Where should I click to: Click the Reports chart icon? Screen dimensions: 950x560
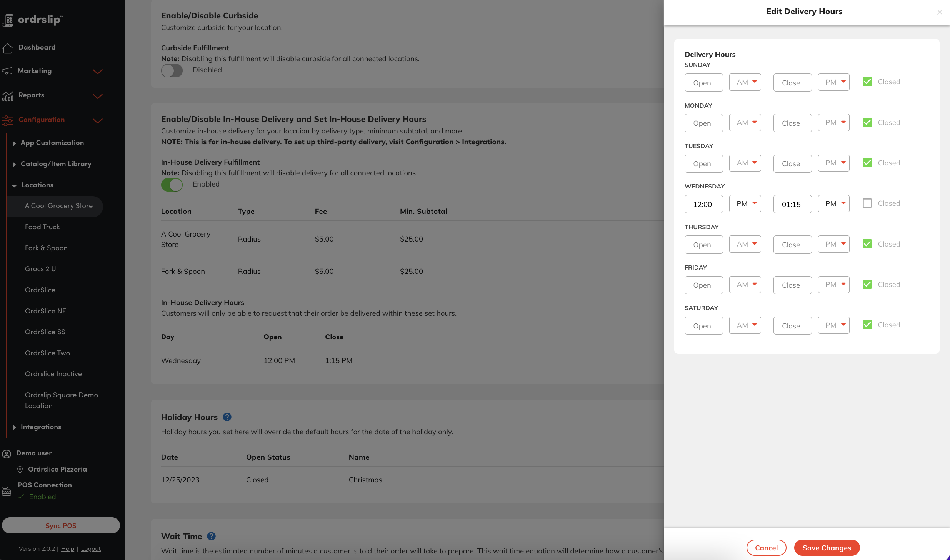pyautogui.click(x=8, y=96)
